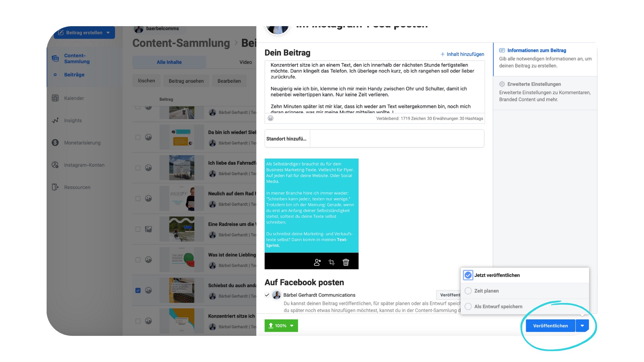Click the Ressourcen navigation icon
The width and height of the screenshot is (644, 362).
click(x=55, y=187)
